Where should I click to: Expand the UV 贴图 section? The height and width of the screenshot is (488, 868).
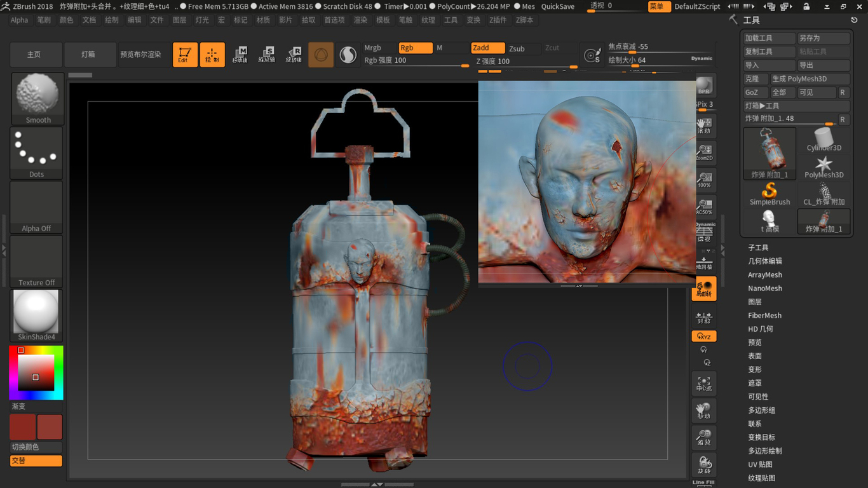760,464
